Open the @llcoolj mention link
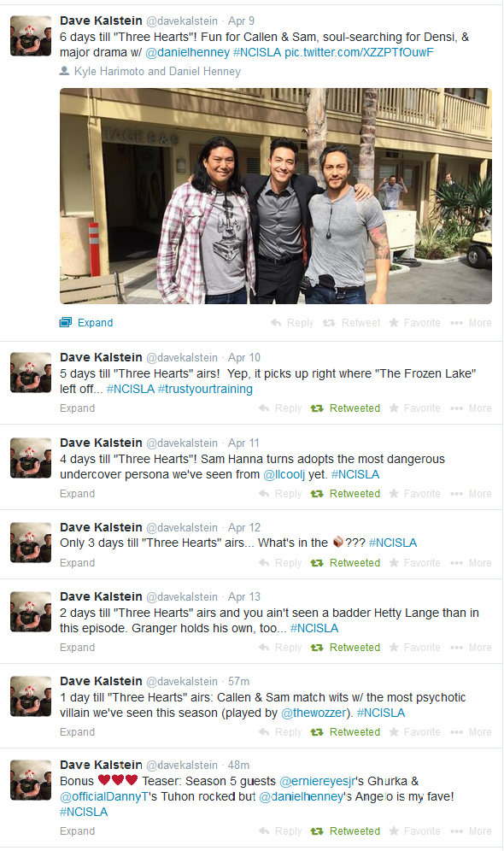The width and height of the screenshot is (504, 851). pyautogui.click(x=284, y=475)
